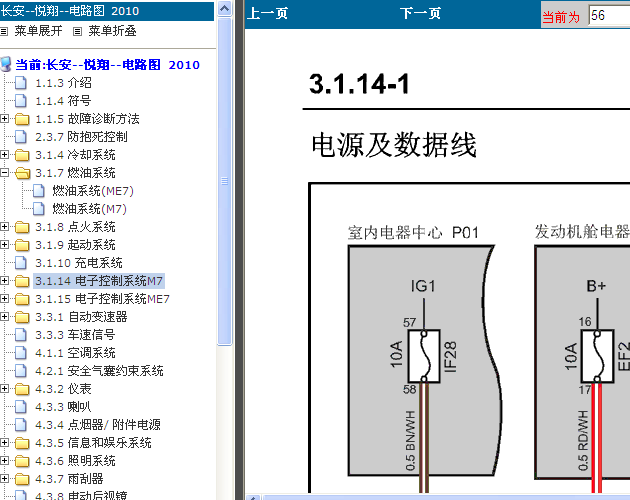630x500 pixels.
Task: Open the 2.3.7 防抱死控制 entry
Action: [81, 137]
